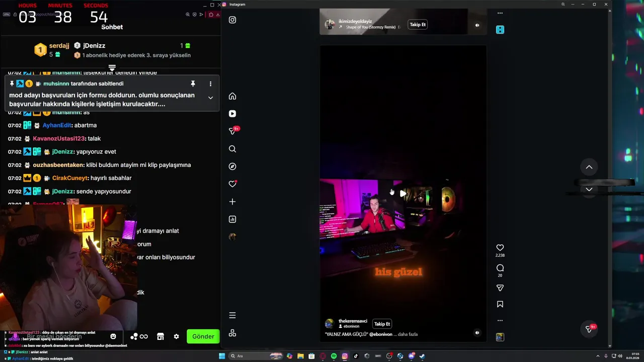Open three-dot options beside the reel
Viewport: 644px width, 362px height.
tap(500, 320)
